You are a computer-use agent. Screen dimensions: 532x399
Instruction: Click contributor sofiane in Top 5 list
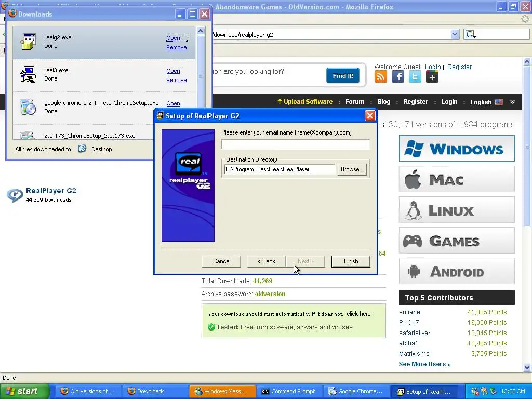click(409, 312)
